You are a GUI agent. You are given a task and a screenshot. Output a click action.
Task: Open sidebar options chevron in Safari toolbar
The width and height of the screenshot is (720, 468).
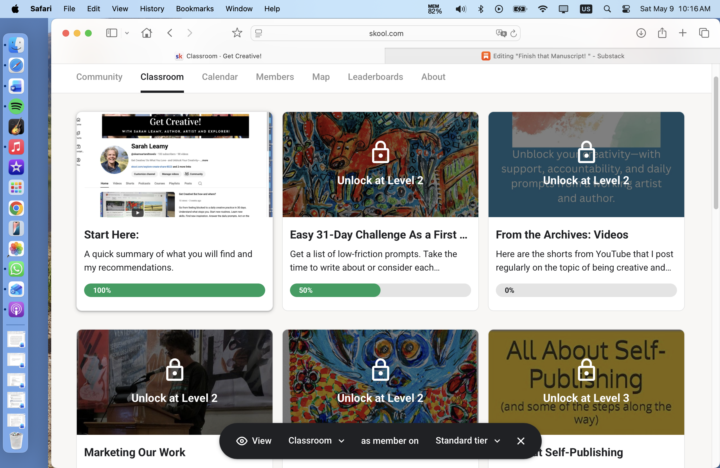point(127,33)
